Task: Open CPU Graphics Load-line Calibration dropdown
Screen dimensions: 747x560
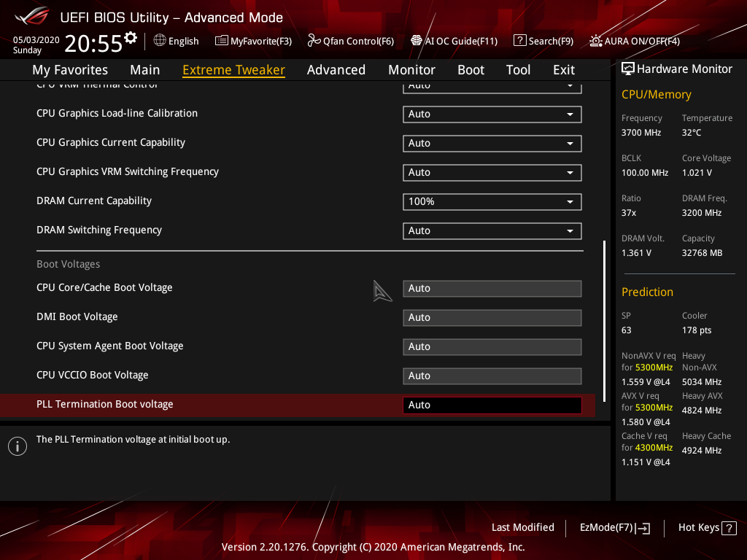Action: pos(492,114)
